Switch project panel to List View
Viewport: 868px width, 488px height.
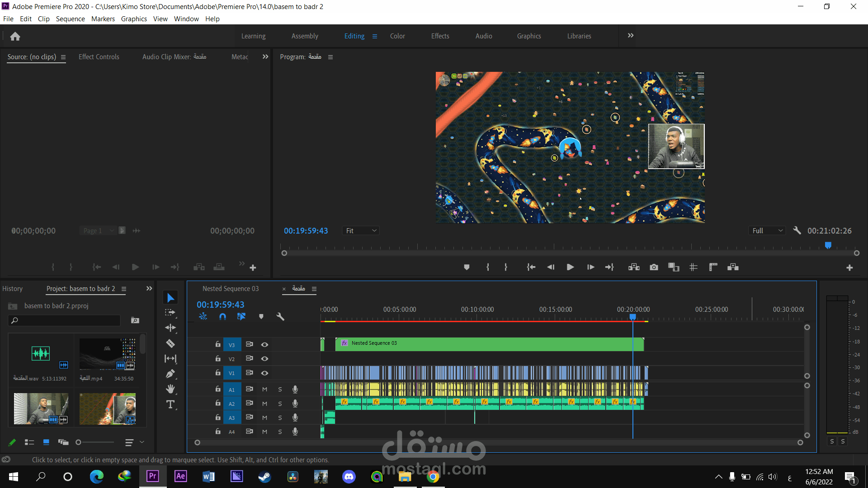29,442
